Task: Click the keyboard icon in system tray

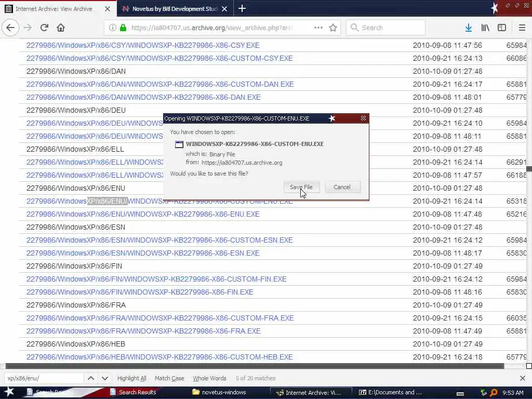Action: pos(460,393)
